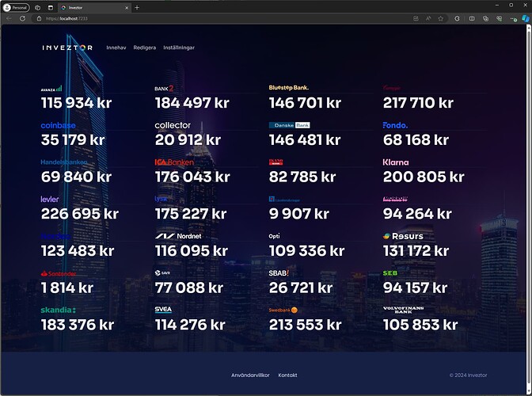Select the 105 853 kr Volvofinans balance
Viewport: 532px width, 396px height.
[420, 325]
